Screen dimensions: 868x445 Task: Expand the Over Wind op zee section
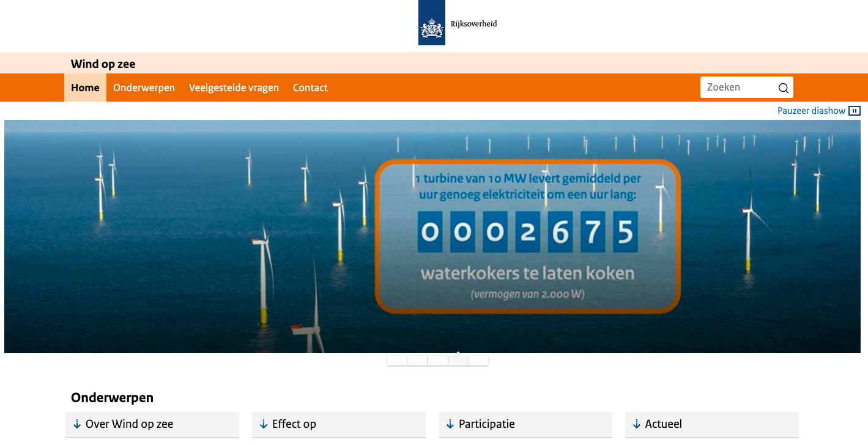point(152,424)
